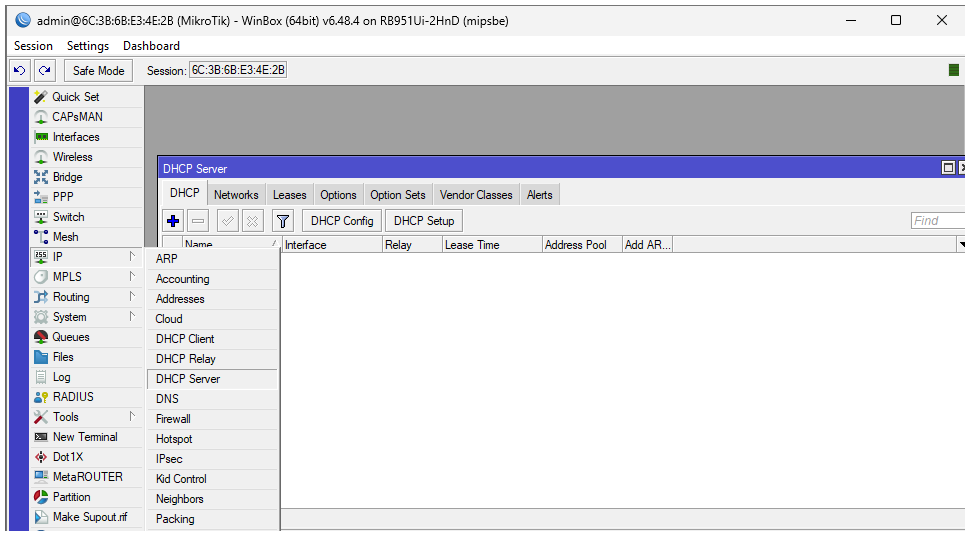Select IPsec from IP submenu

pyautogui.click(x=212, y=459)
